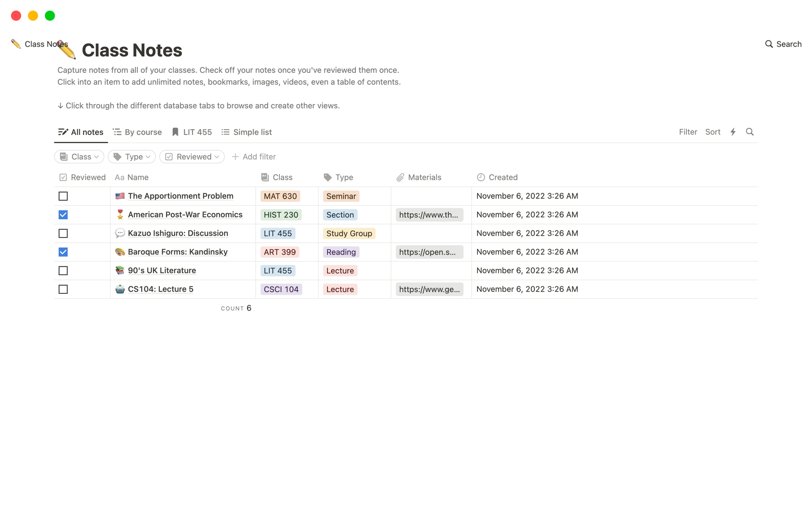Open the American Post-War Economics materials link

(429, 215)
